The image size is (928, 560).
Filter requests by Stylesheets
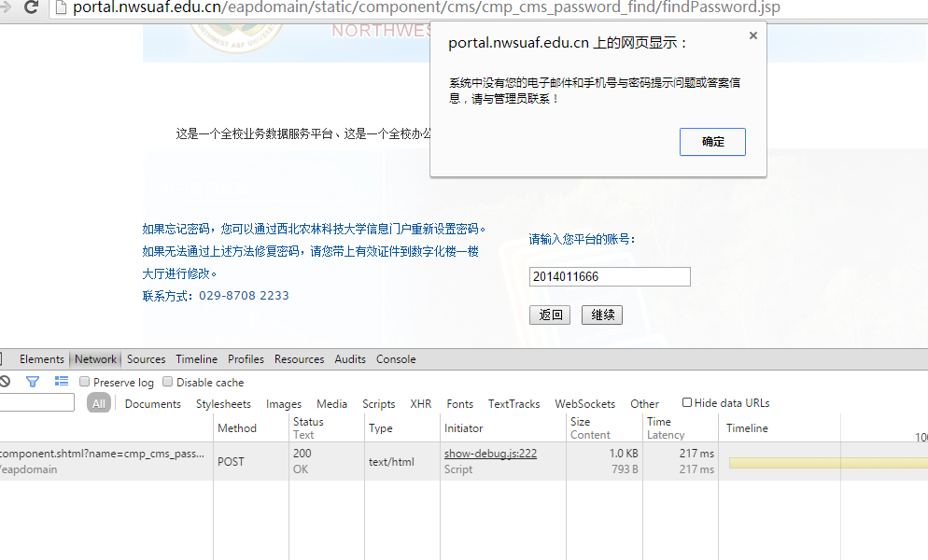click(223, 404)
